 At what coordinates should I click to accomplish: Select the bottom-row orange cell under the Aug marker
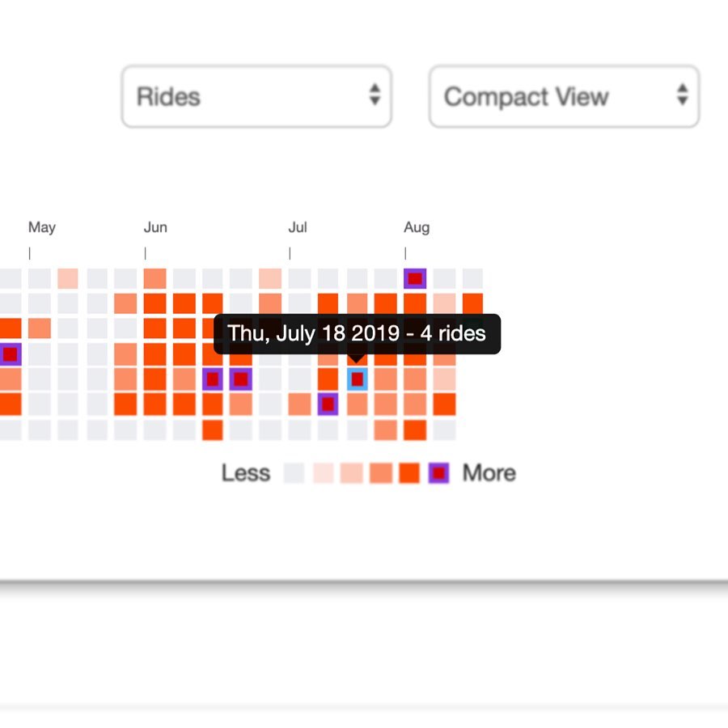[x=415, y=430]
